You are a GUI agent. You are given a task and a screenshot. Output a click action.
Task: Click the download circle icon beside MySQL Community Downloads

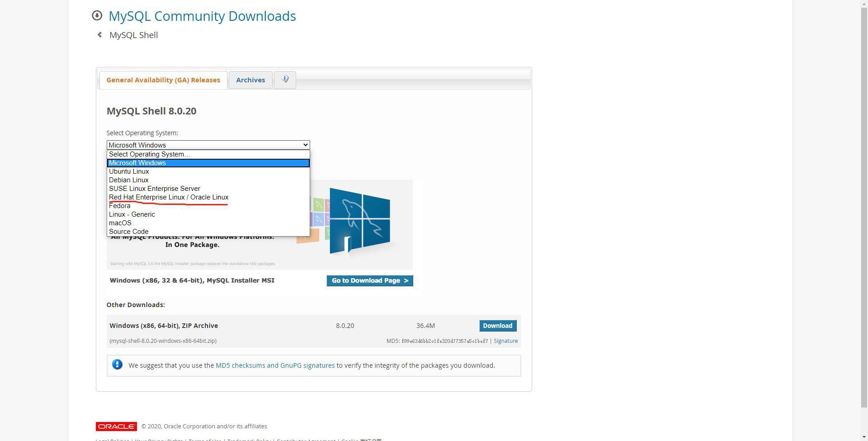[x=97, y=16]
